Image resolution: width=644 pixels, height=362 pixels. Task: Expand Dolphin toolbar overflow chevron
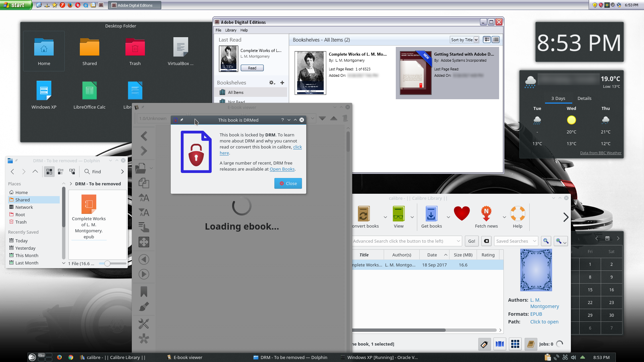click(x=122, y=172)
